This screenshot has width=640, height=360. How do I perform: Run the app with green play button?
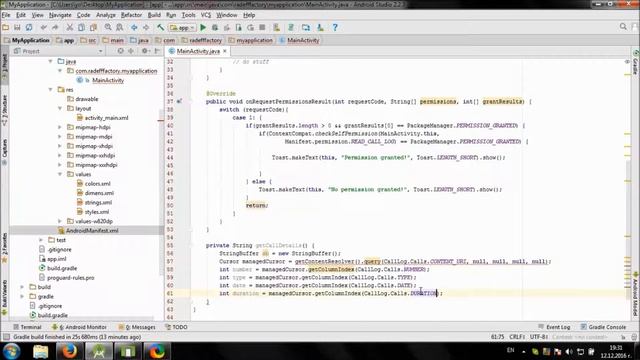pos(203,27)
